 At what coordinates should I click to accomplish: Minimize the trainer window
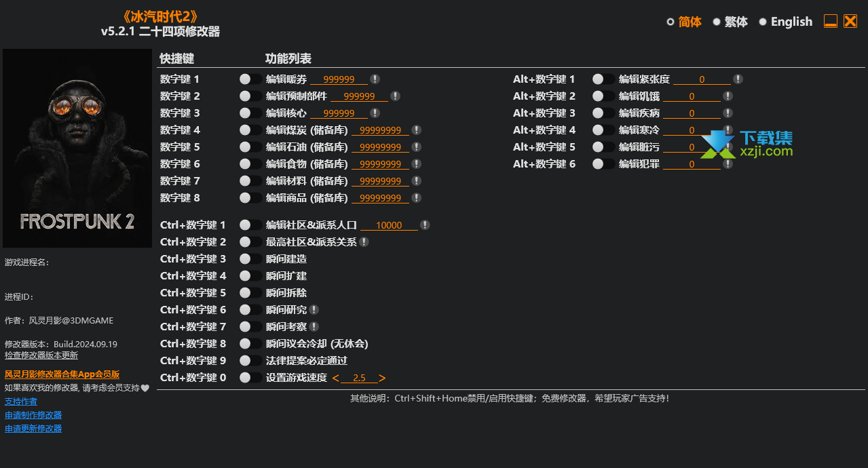(x=831, y=21)
